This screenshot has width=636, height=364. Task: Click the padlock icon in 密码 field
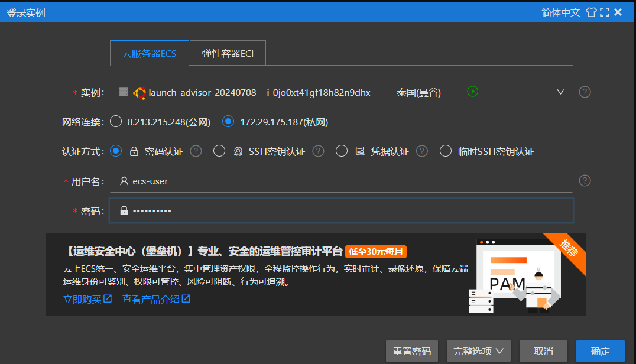(x=124, y=210)
